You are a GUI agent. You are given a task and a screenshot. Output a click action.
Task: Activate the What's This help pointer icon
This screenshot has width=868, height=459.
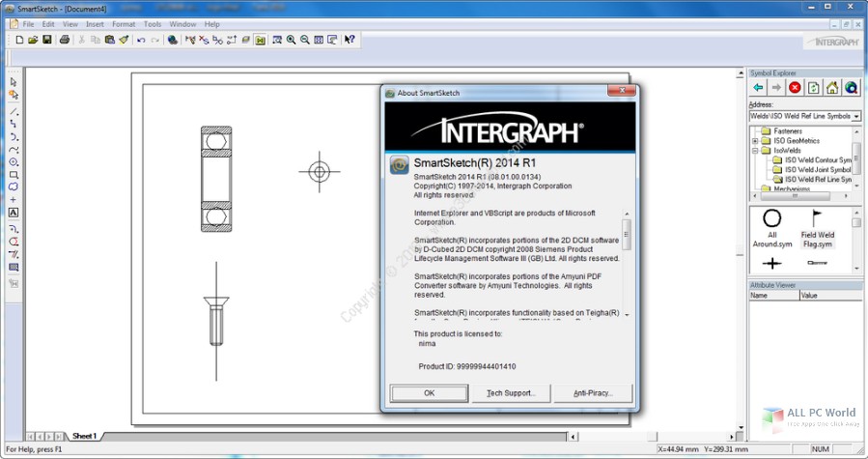point(350,40)
